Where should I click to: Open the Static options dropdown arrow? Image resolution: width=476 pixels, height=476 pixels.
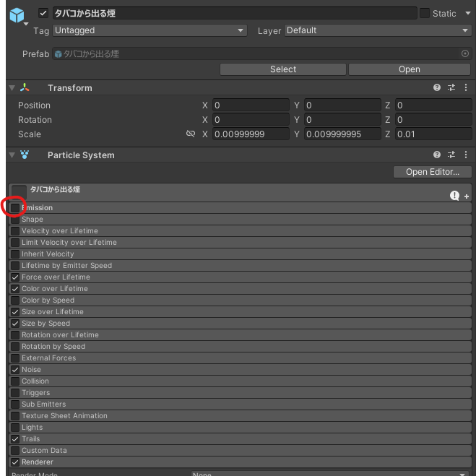pyautogui.click(x=467, y=13)
